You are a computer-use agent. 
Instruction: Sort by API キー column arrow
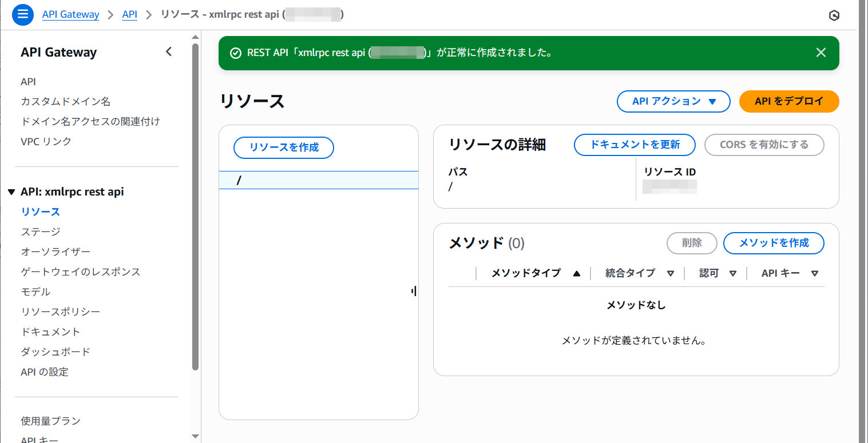814,274
